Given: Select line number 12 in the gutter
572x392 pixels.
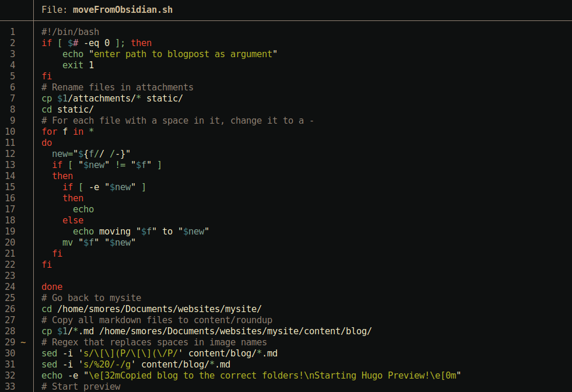Looking at the screenshot, I should [13, 154].
